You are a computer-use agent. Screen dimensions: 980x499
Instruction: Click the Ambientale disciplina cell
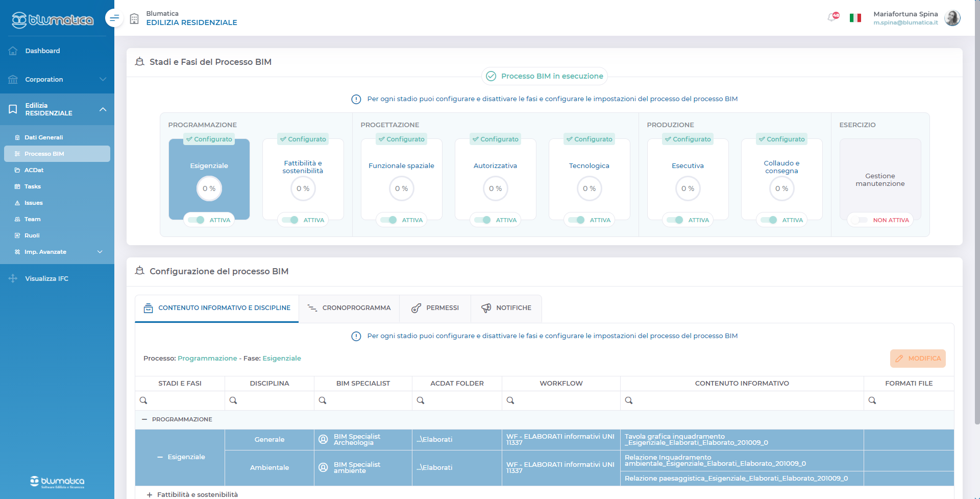(x=269, y=468)
